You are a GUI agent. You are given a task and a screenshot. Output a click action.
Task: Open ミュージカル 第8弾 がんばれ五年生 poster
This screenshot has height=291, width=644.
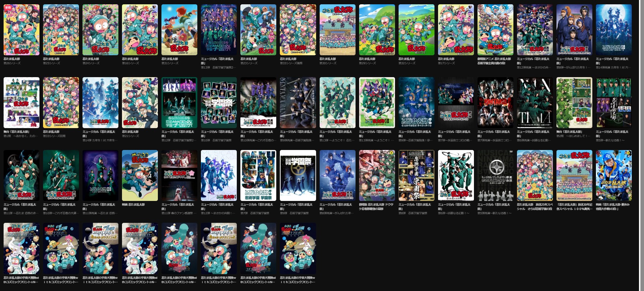(574, 30)
